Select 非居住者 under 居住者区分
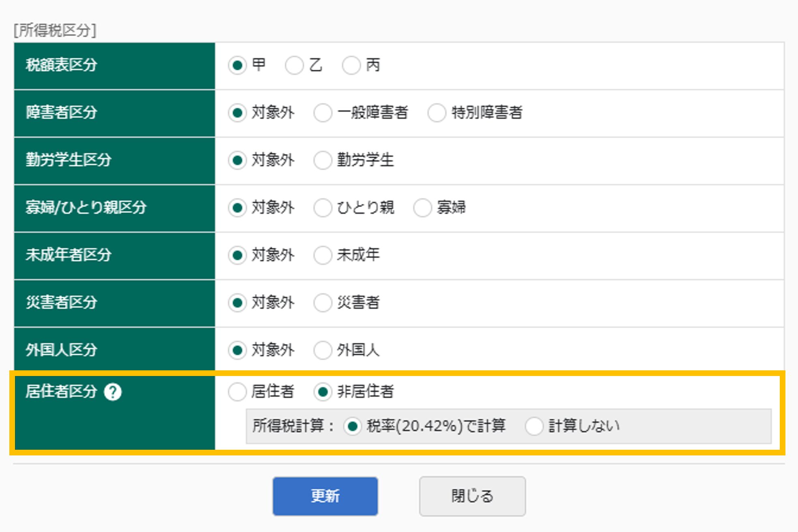798x532 pixels. [322, 391]
